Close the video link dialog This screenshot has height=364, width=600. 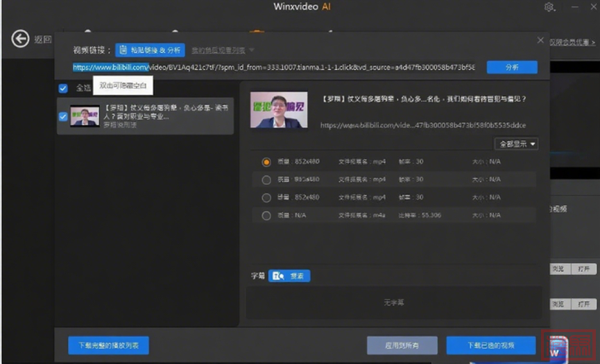[x=540, y=40]
